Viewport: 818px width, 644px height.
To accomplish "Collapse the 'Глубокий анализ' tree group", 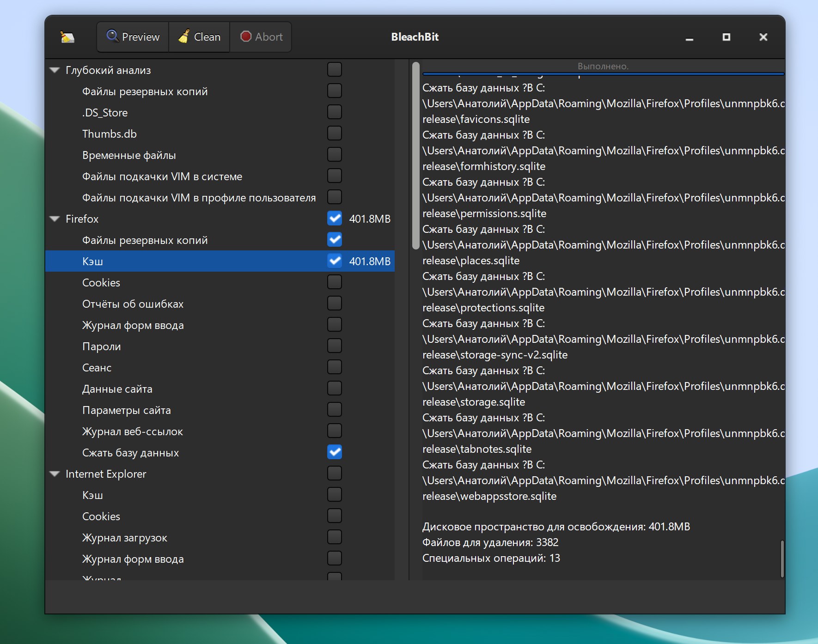I will point(55,70).
